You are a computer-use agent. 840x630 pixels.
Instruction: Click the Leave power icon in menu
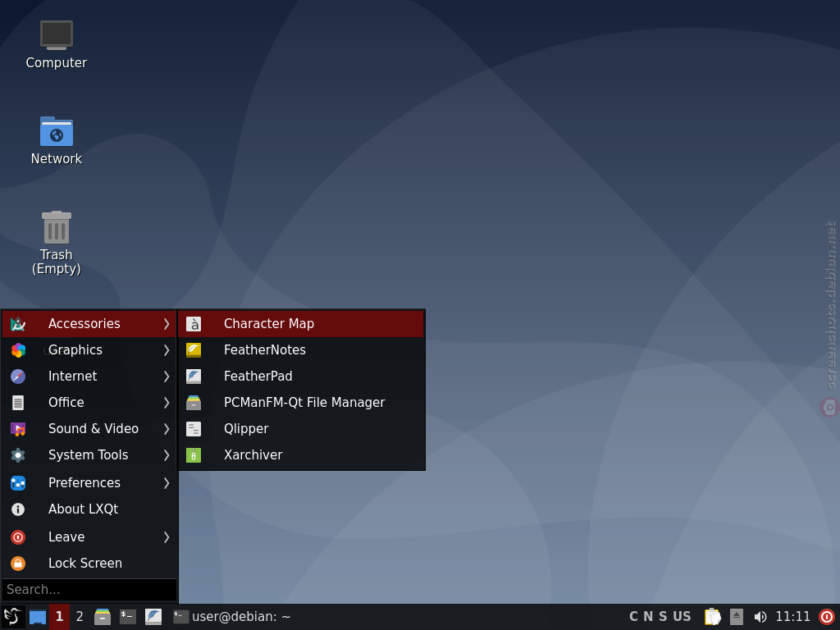pos(18,536)
